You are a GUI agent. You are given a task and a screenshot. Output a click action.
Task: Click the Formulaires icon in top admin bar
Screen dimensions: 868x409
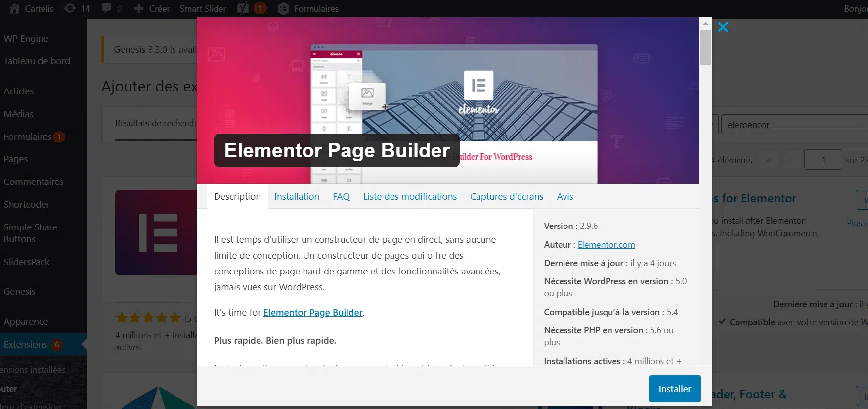point(283,9)
